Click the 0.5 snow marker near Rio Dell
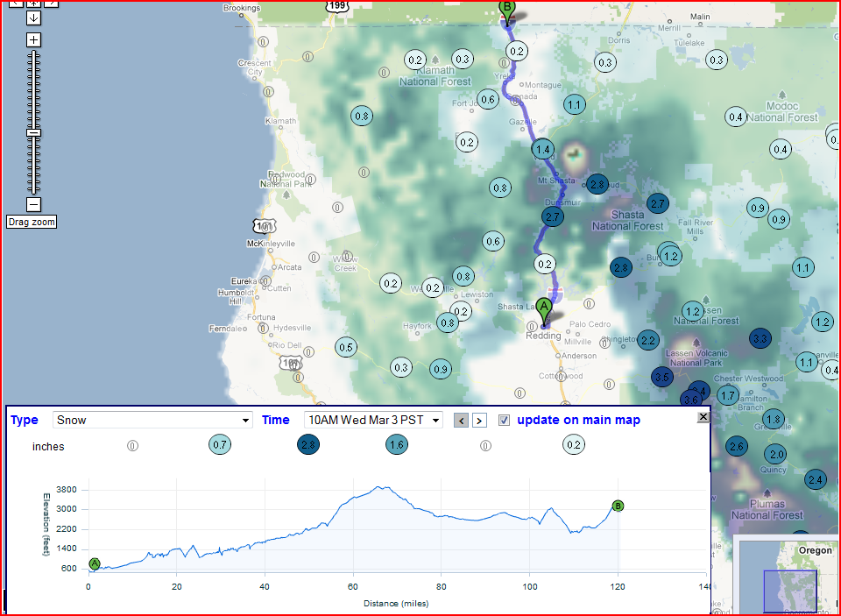 [346, 348]
